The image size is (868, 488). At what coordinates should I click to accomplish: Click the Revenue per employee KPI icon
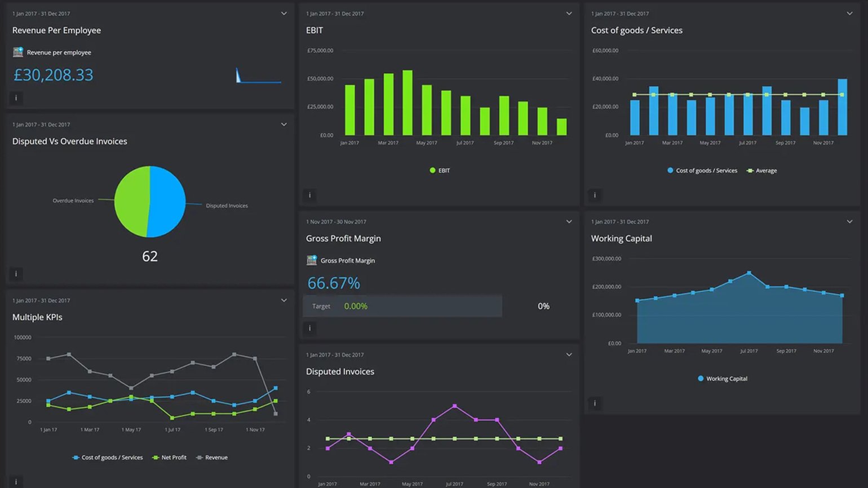tap(18, 52)
